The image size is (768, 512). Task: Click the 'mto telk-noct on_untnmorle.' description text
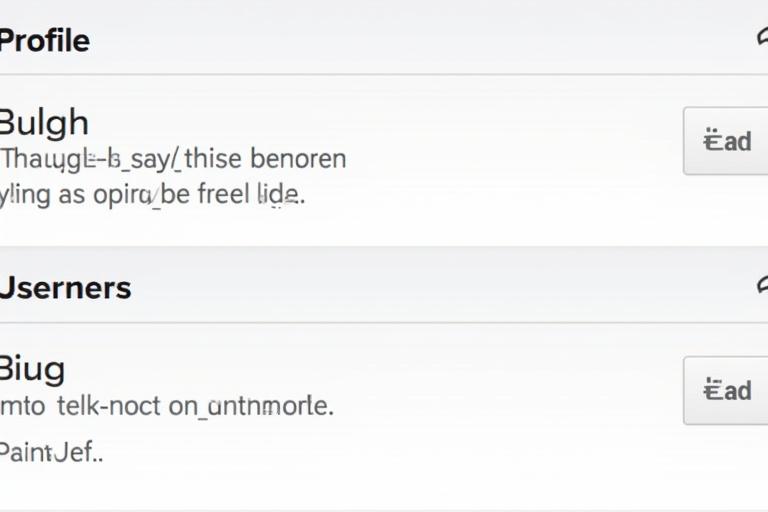(167, 406)
